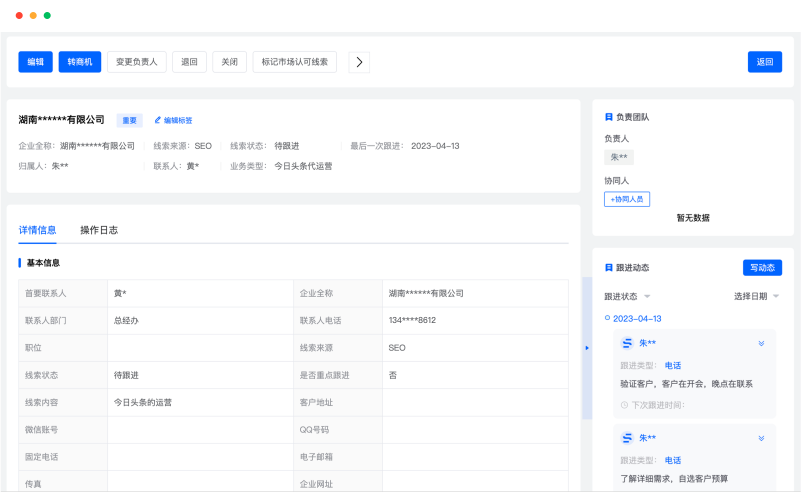Click the 转商机 button
801x492 pixels.
(x=80, y=62)
